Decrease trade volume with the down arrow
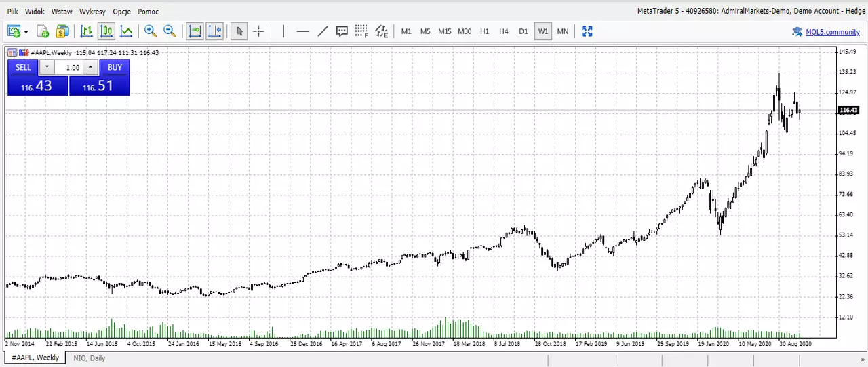The width and height of the screenshot is (868, 367). click(46, 67)
